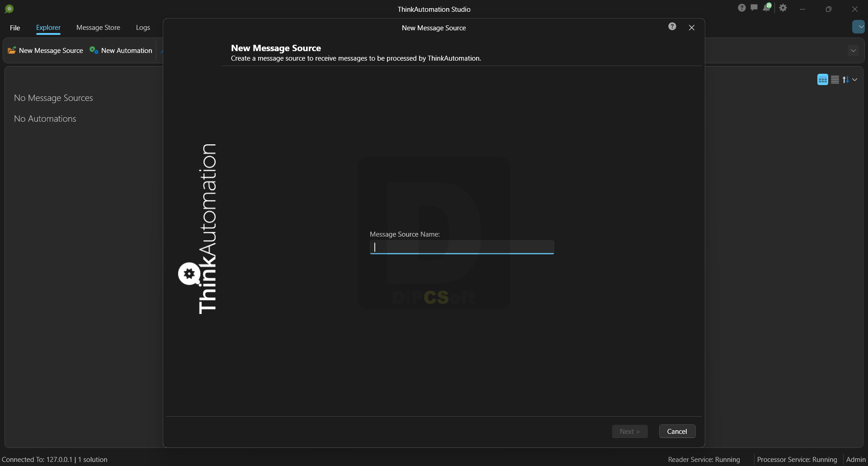Screen dimensions: 868x466
Task: Click the dialog's help question-mark icon
Action: point(672,26)
